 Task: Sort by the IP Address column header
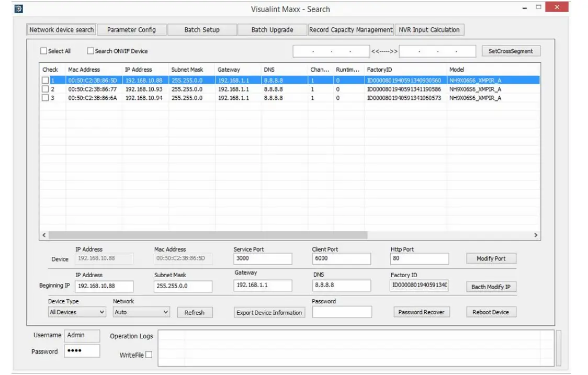pyautogui.click(x=139, y=70)
